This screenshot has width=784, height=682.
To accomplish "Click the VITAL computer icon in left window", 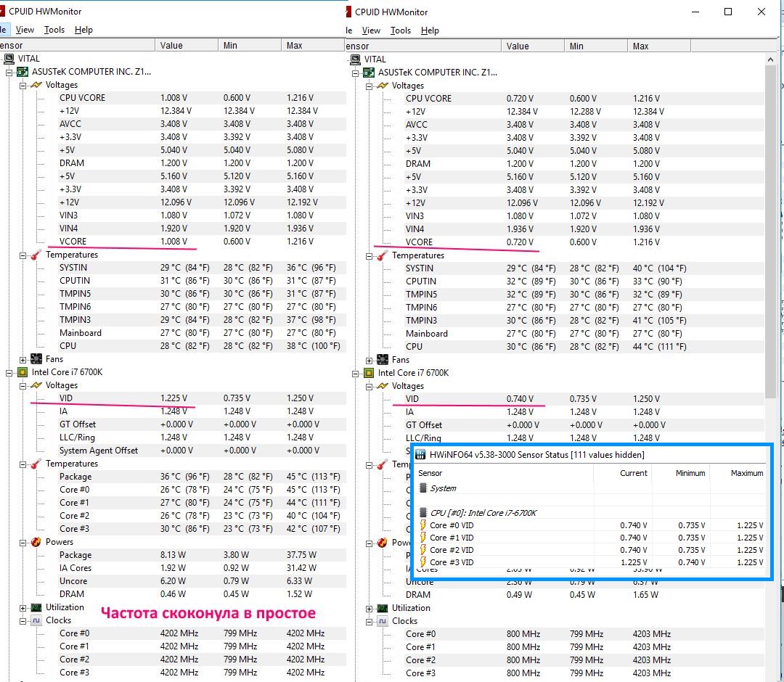I will point(9,59).
